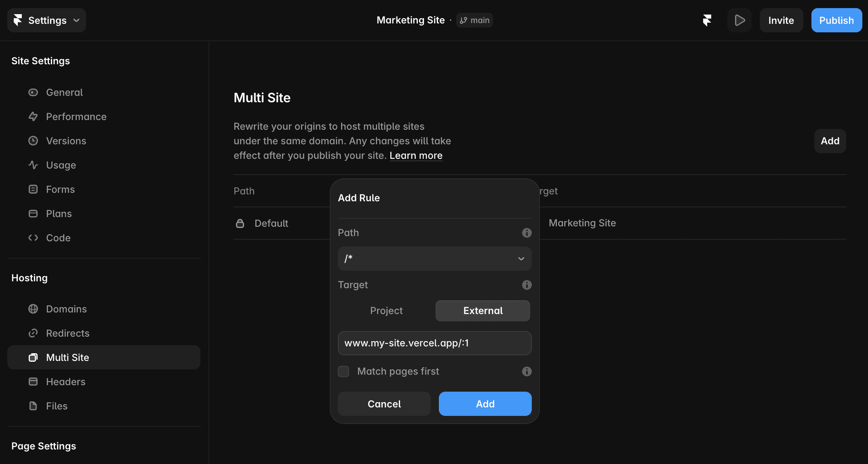Click the Site Settings heading

pos(40,61)
